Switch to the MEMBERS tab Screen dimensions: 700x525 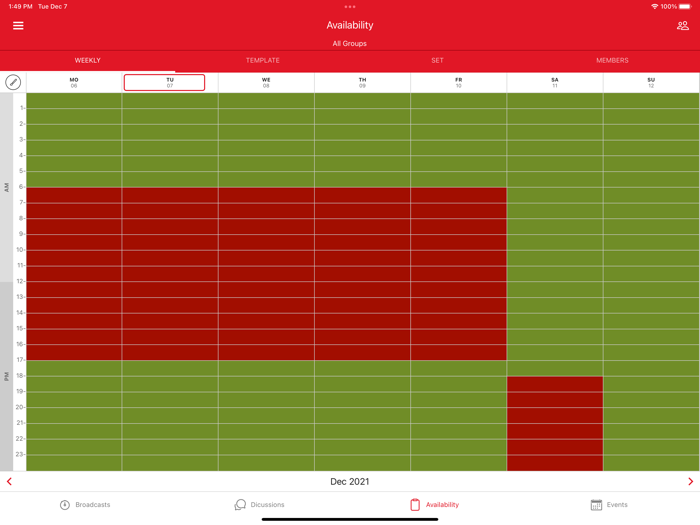pos(612,60)
